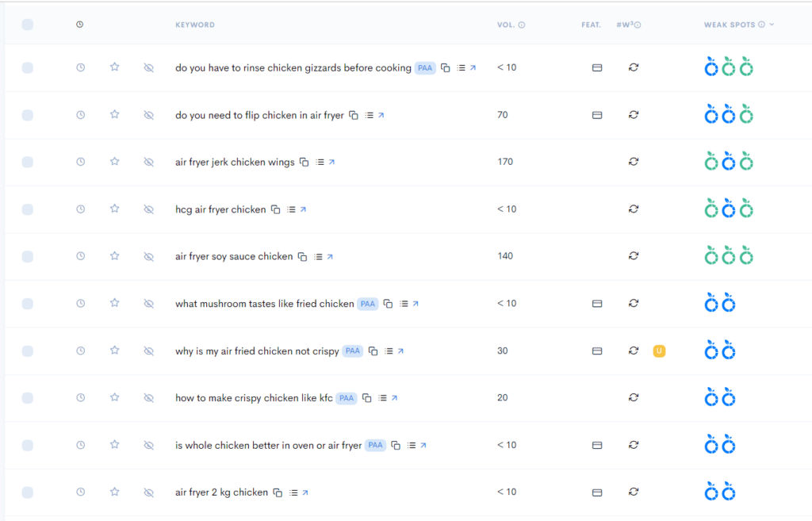Click the refresh icon for hcg air fryer chicken
Viewport: 812px width, 521px height.
click(x=634, y=209)
